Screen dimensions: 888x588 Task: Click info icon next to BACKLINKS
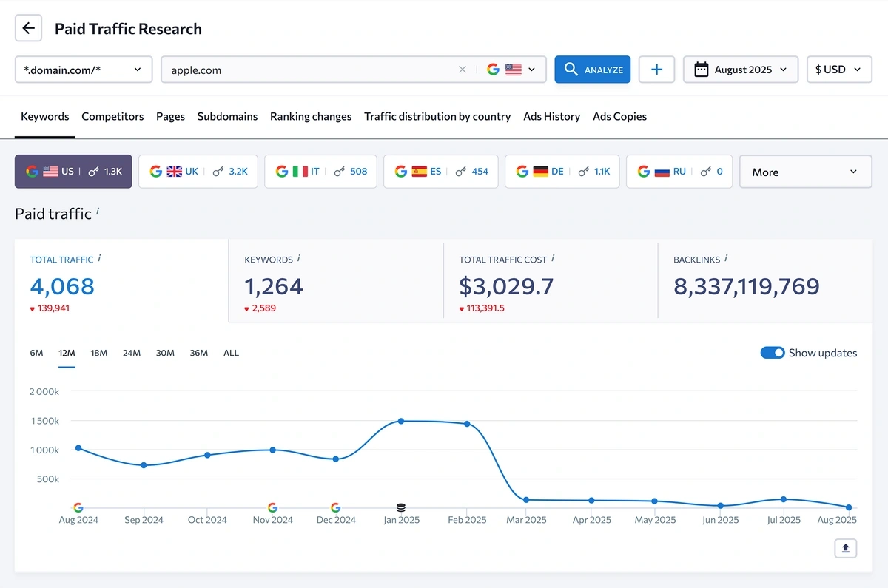[x=726, y=258]
